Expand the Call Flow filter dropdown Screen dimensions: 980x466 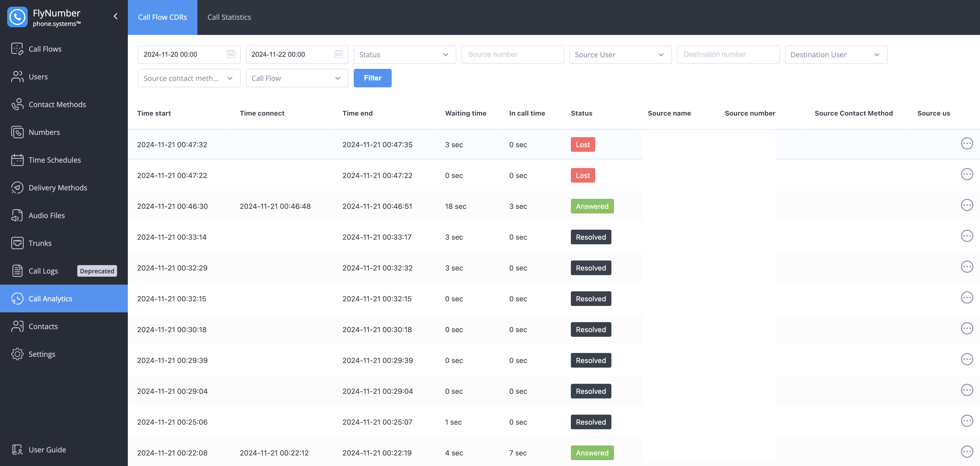click(297, 78)
